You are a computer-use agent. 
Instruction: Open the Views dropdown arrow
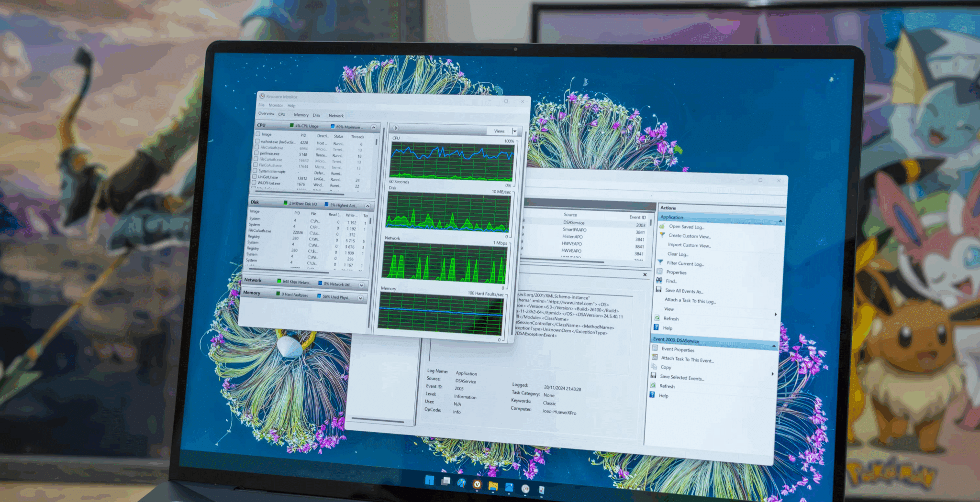515,131
